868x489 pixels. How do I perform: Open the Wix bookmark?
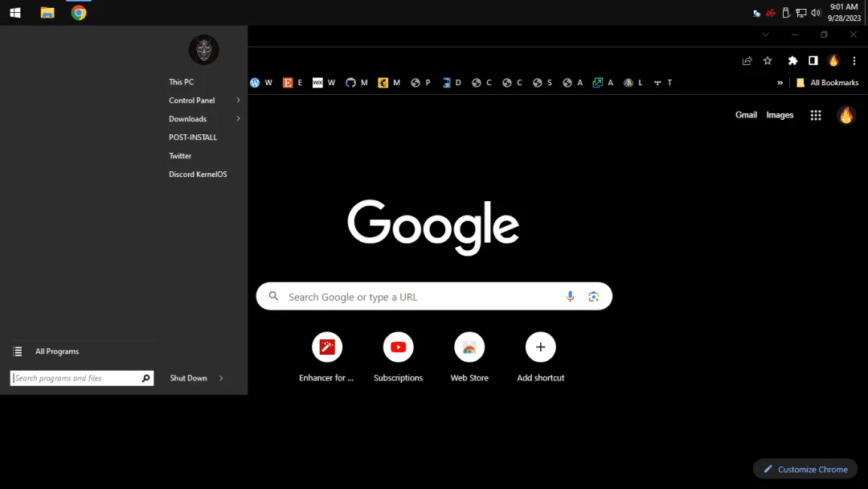[324, 83]
